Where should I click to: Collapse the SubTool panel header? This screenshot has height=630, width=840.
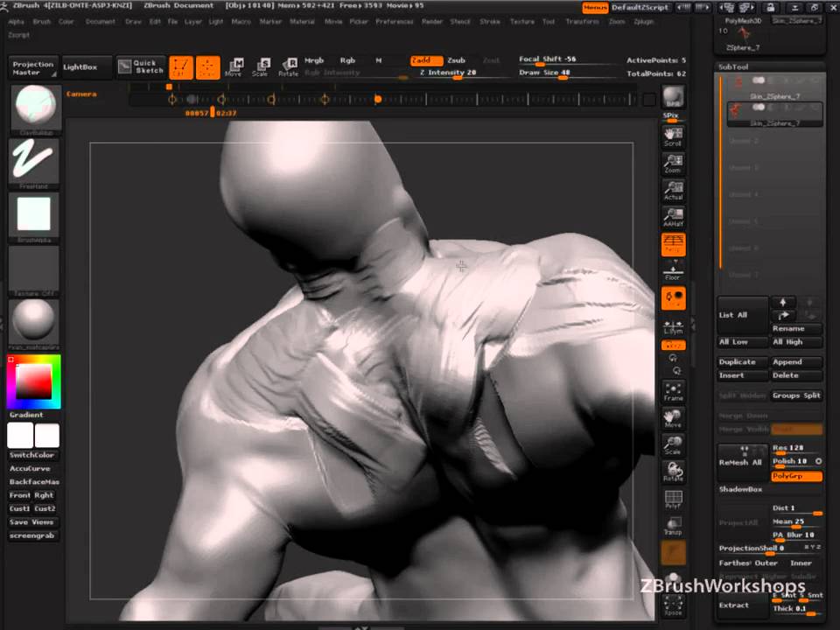(x=770, y=67)
